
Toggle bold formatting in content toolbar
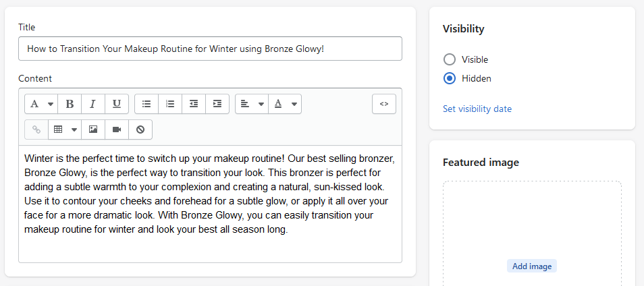tap(70, 105)
